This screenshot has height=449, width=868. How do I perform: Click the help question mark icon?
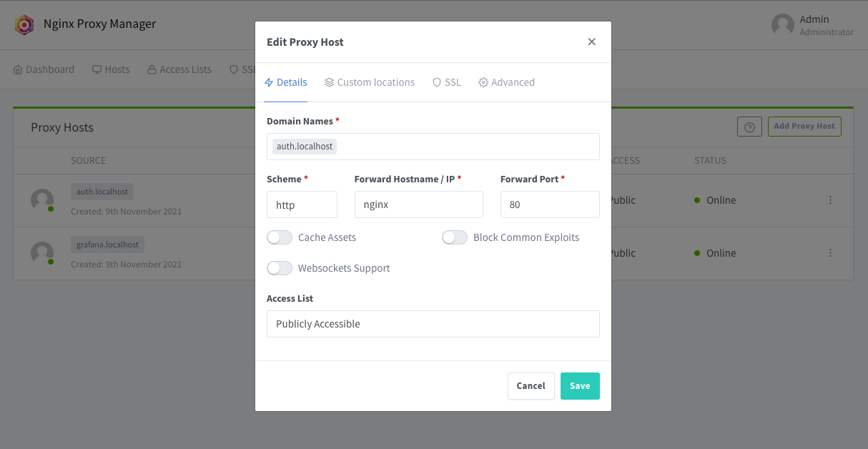(x=749, y=127)
